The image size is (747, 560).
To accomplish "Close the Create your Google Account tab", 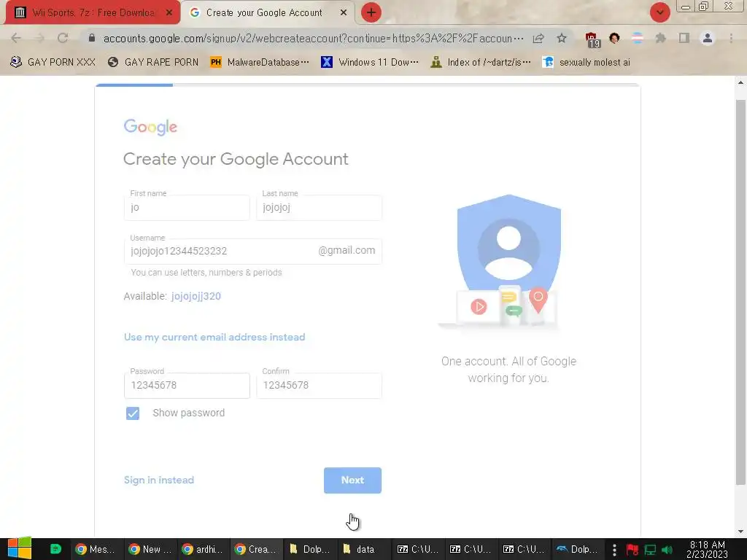I will tap(343, 12).
